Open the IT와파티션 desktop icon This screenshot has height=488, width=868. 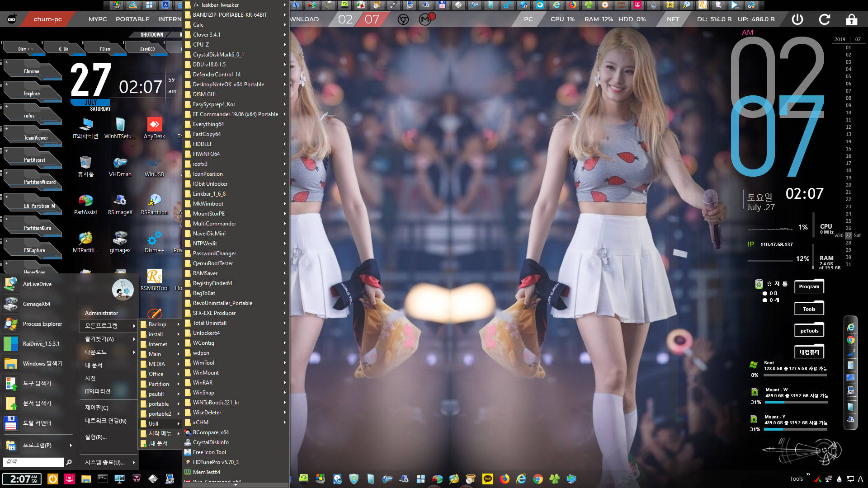pos(85,128)
